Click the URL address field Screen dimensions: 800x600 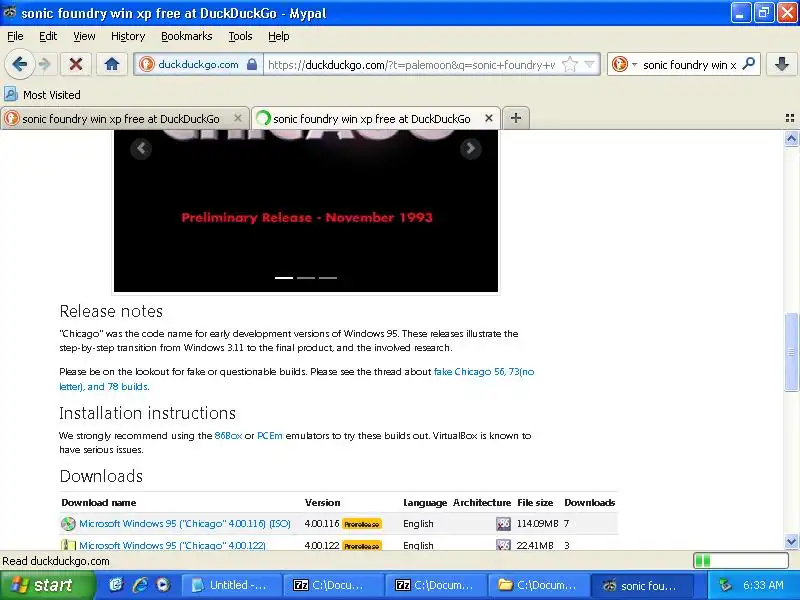coord(411,65)
